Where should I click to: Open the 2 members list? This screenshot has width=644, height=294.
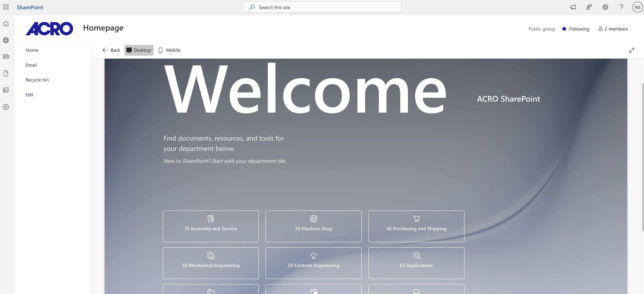[613, 29]
